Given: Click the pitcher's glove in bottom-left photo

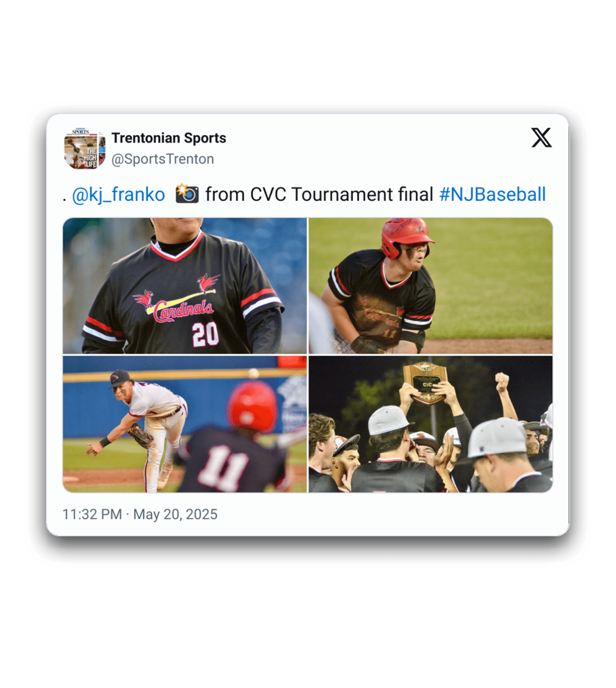Looking at the screenshot, I should 140,435.
